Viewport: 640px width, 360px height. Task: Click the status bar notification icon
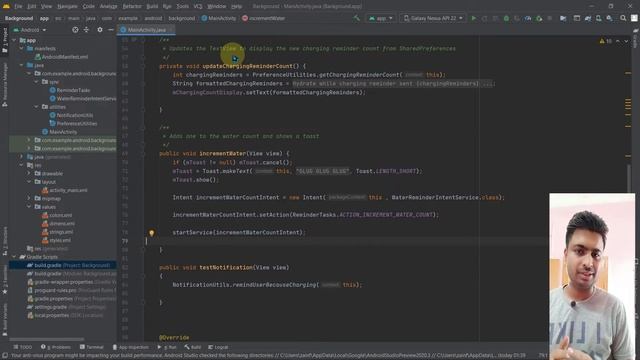click(4, 356)
